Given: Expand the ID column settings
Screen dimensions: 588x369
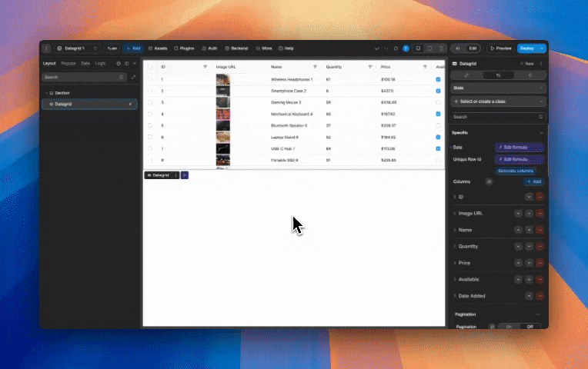Looking at the screenshot, I should point(455,197).
